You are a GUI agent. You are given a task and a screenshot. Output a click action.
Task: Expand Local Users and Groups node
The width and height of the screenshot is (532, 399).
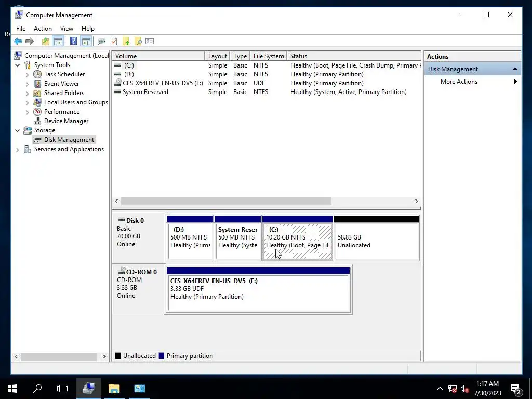point(27,102)
